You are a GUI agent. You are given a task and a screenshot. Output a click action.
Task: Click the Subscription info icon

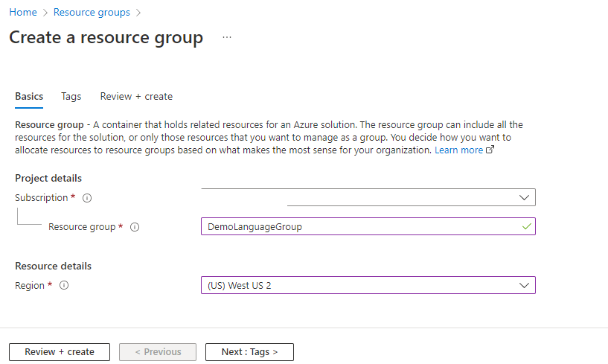(87, 198)
